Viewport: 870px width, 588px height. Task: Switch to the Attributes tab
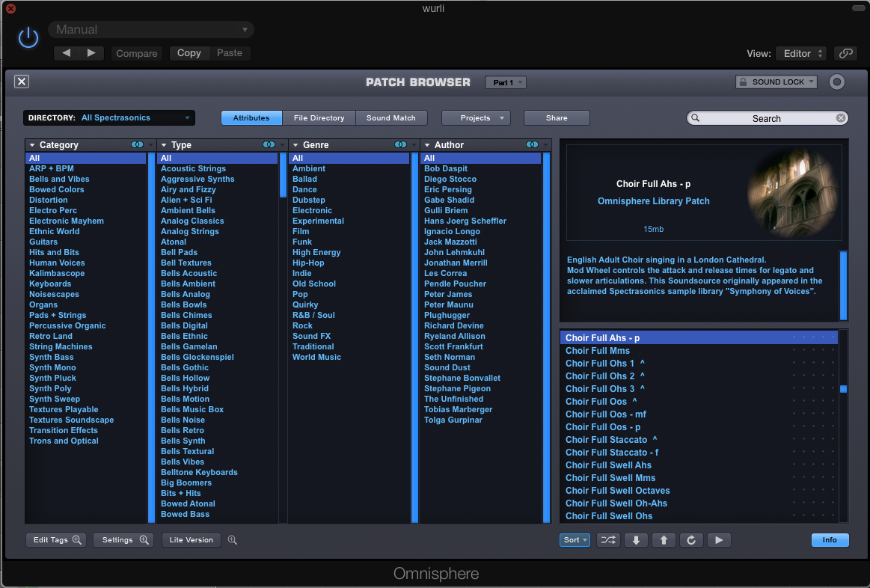click(x=251, y=117)
